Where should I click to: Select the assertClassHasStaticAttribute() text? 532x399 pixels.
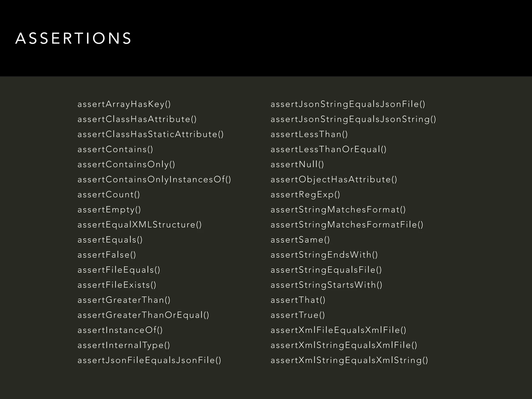click(x=150, y=134)
